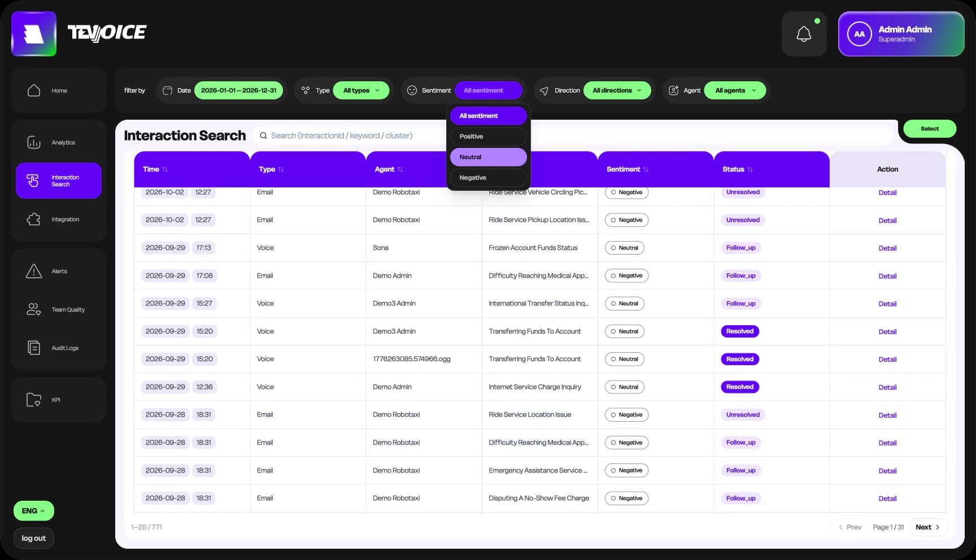Choose Negative sentiment option
The width and height of the screenshot is (976, 560).
(489, 177)
